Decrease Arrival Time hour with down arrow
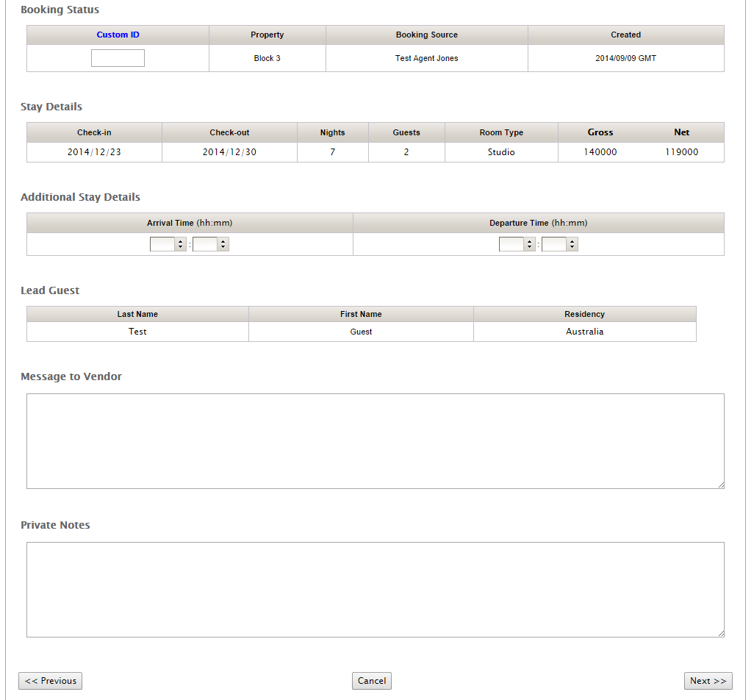 pos(180,247)
